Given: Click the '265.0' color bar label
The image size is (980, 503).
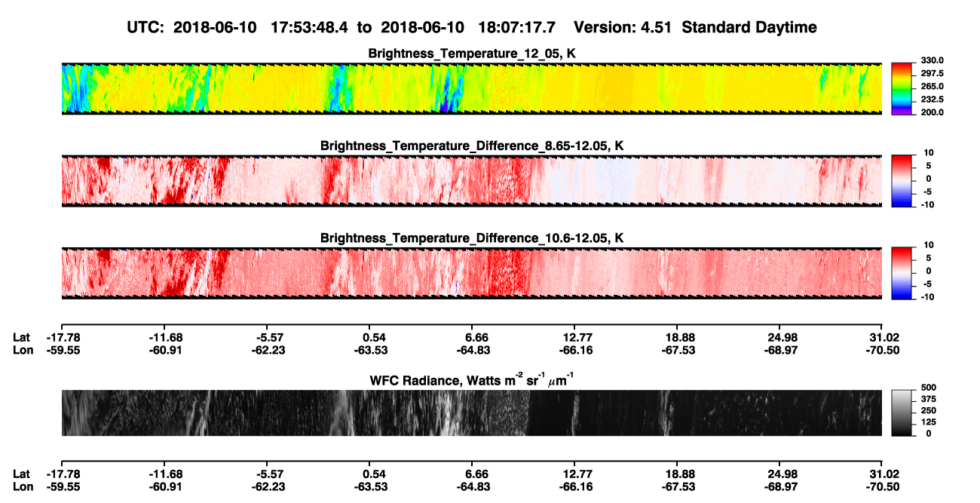Looking at the screenshot, I should [933, 86].
